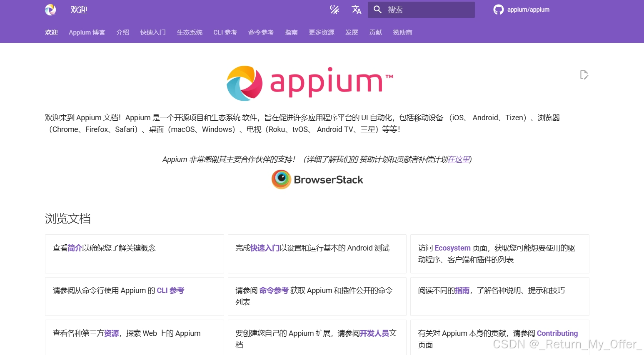Follow the 快速入门 link in card
The image size is (644, 355).
(265, 248)
